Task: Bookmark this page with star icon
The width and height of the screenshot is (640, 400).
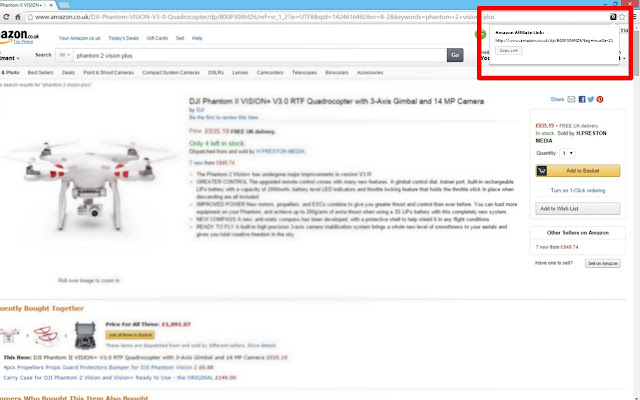Action: coord(622,17)
